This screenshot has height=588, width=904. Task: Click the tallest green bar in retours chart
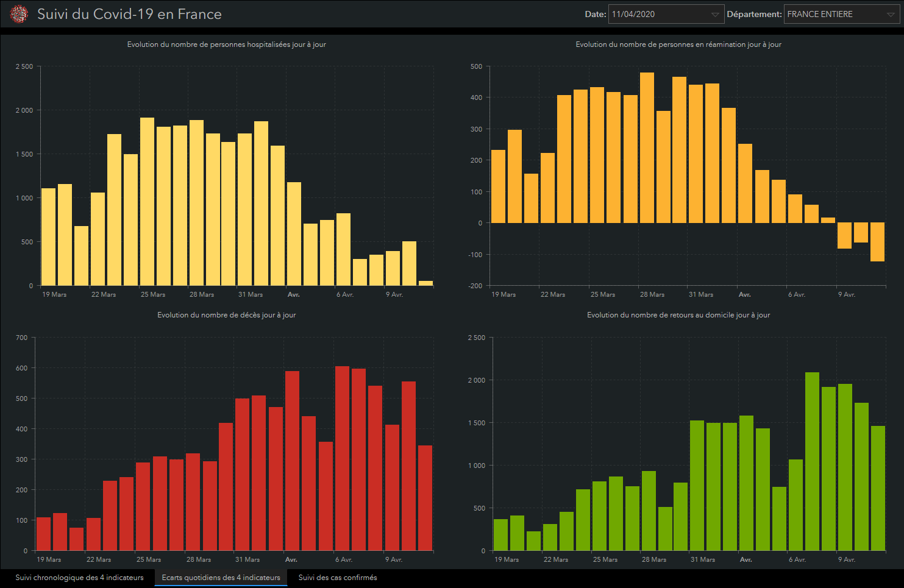click(x=812, y=462)
